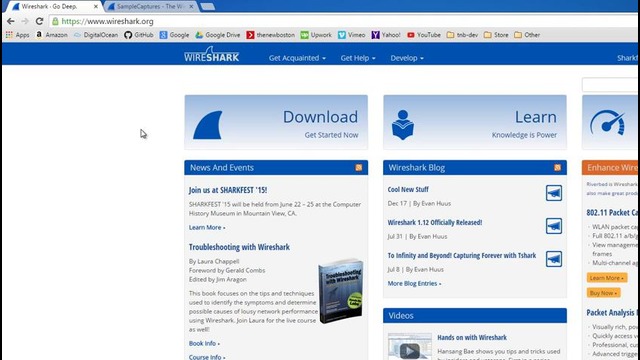640x360 pixels.
Task: Click megaphone icon beside Cool New Stuff
Action: click(x=554, y=193)
